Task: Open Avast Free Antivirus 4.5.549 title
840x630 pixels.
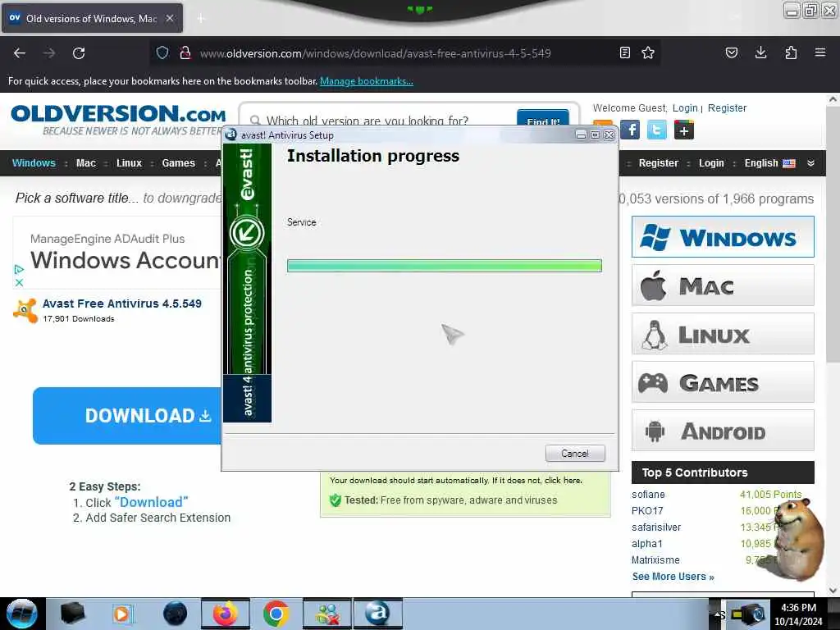Action: coord(122,304)
